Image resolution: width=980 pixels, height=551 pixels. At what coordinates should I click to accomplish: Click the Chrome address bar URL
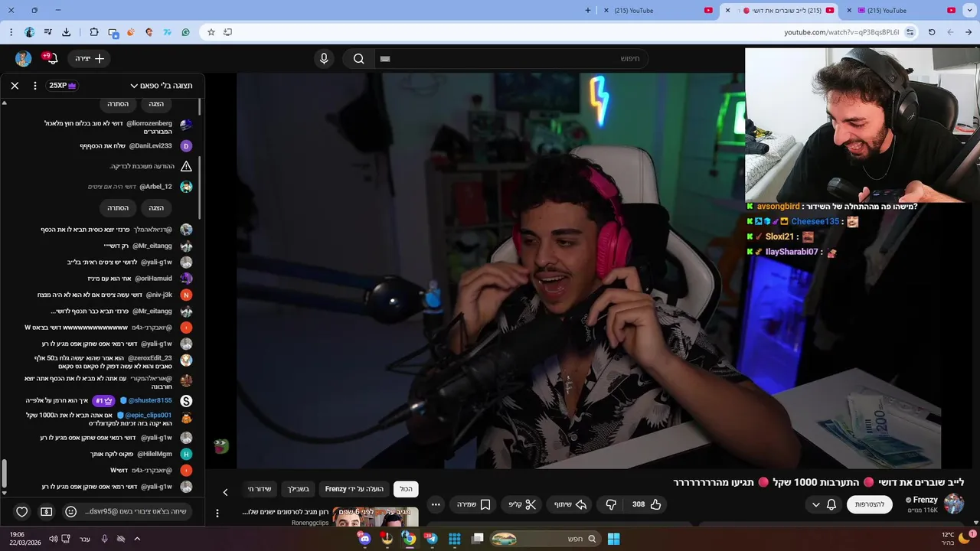pos(841,32)
